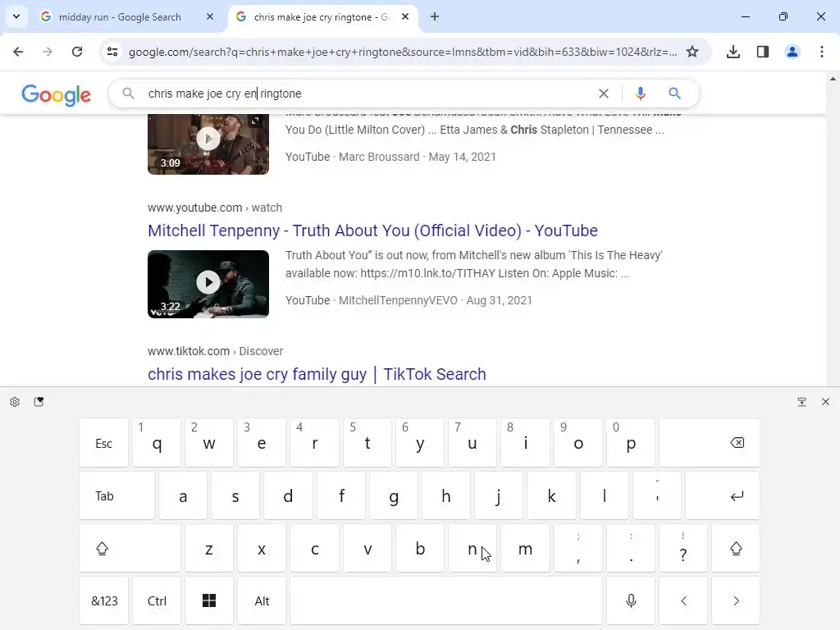The width and height of the screenshot is (840, 630).
Task: Toggle the browser side panel
Action: pyautogui.click(x=763, y=52)
